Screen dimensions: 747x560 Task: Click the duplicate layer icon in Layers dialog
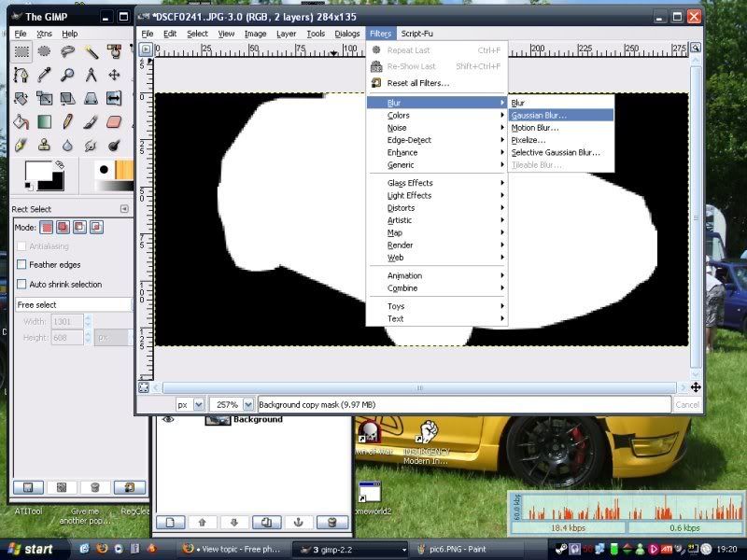click(267, 523)
